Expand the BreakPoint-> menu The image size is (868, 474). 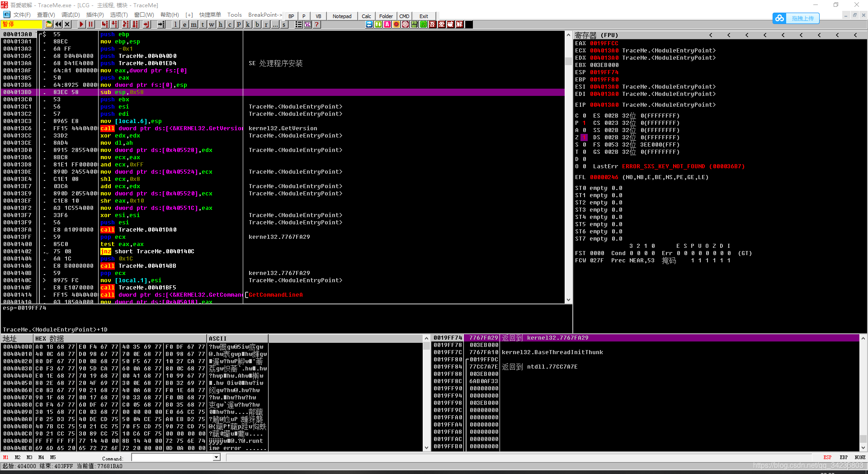(265, 15)
